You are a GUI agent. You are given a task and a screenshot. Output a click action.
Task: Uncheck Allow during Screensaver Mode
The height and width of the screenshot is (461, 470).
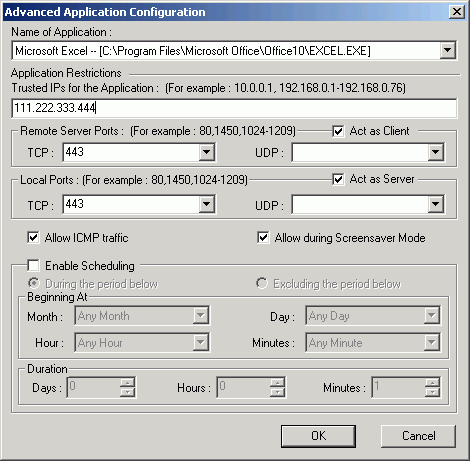click(x=263, y=238)
